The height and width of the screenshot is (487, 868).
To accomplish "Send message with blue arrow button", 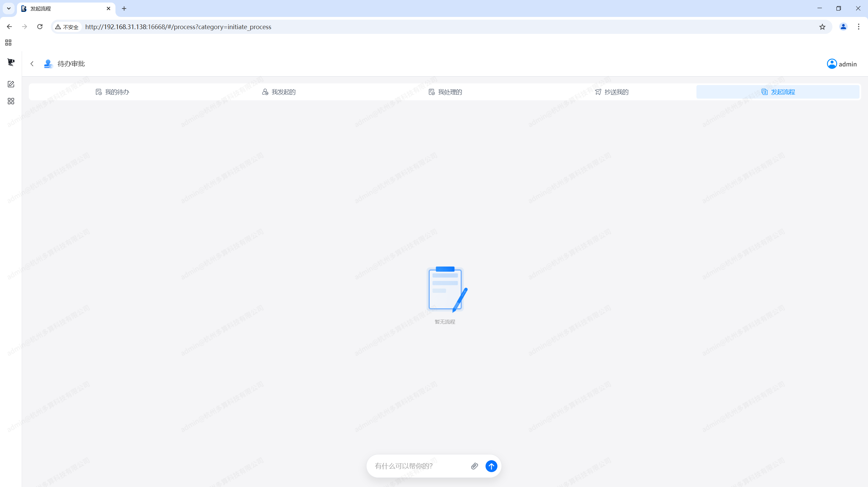I will pyautogui.click(x=491, y=466).
